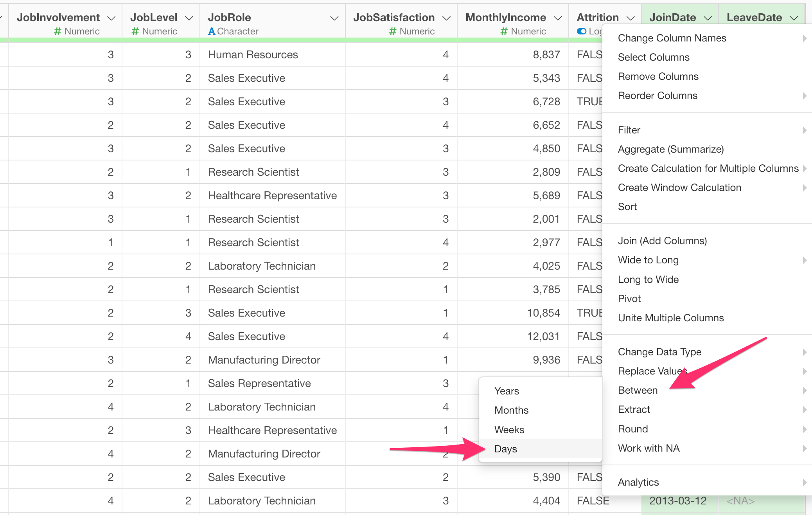Click the Numeric type icon under JobLevel
The image size is (812, 515).
click(135, 31)
